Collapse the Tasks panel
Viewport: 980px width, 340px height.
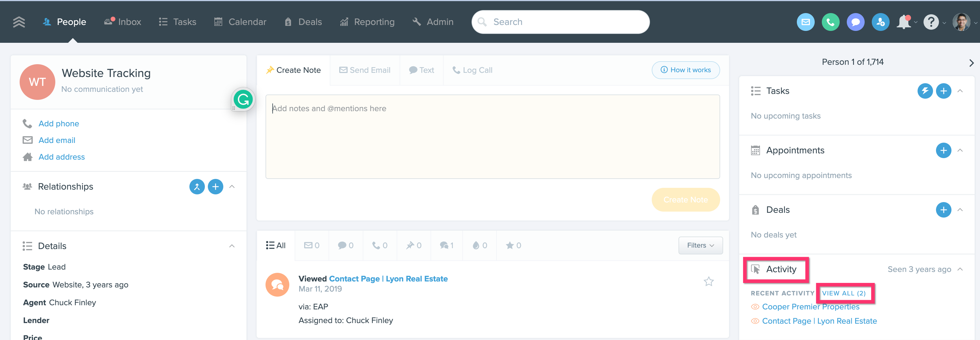pos(960,91)
